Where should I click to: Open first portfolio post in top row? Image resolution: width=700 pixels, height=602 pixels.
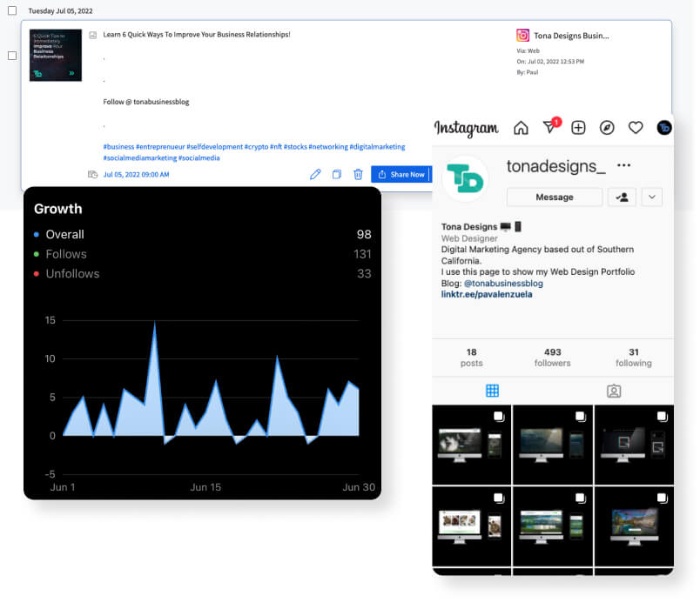471,445
